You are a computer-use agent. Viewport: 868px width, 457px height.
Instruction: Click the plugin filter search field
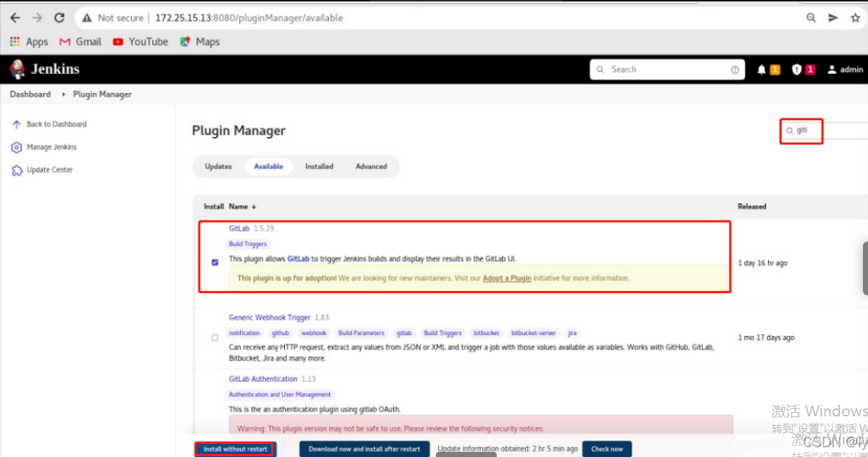coord(824,131)
